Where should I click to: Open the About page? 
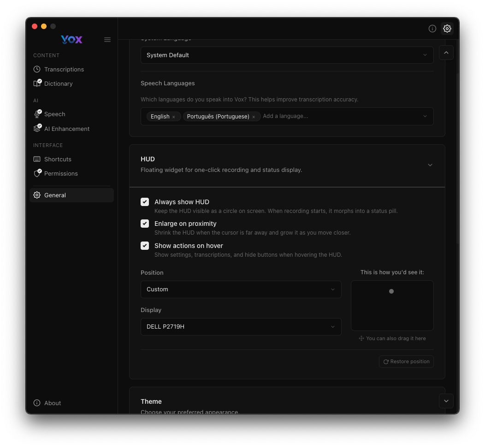pyautogui.click(x=53, y=403)
